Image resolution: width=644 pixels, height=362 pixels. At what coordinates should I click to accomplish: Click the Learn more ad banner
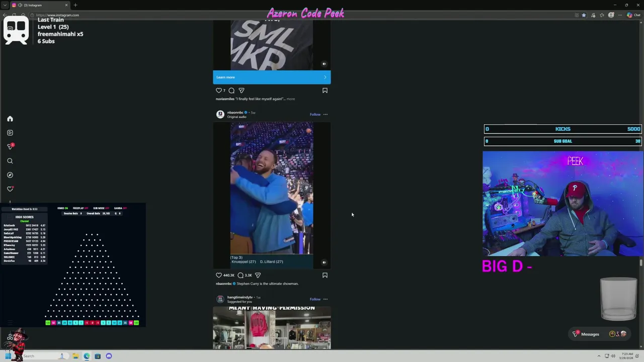coord(272,77)
